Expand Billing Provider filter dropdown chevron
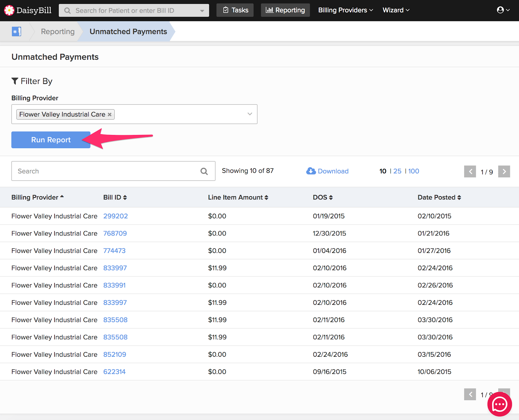 coord(250,114)
